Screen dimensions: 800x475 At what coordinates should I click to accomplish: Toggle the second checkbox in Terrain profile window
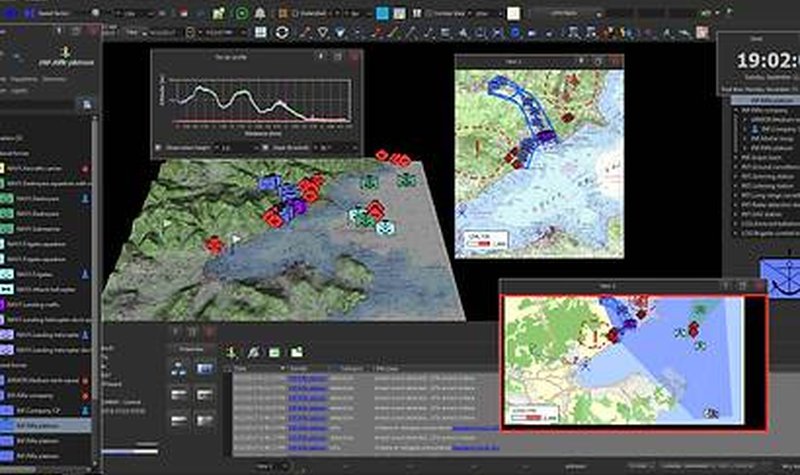(265, 147)
